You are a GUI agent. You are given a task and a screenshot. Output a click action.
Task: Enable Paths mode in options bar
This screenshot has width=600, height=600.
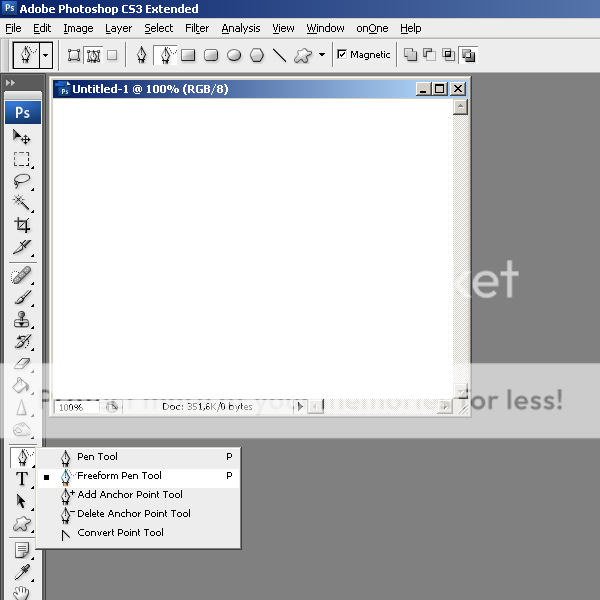pyautogui.click(x=93, y=55)
